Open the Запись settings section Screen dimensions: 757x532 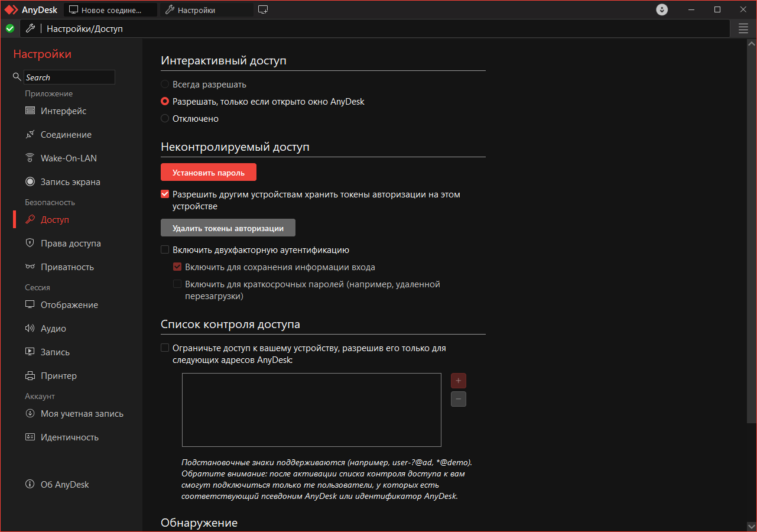click(55, 352)
